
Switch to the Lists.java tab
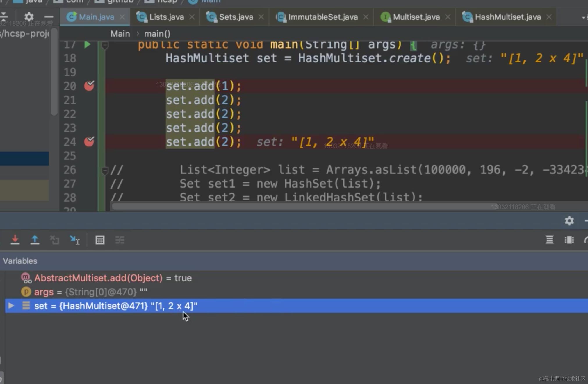click(166, 17)
